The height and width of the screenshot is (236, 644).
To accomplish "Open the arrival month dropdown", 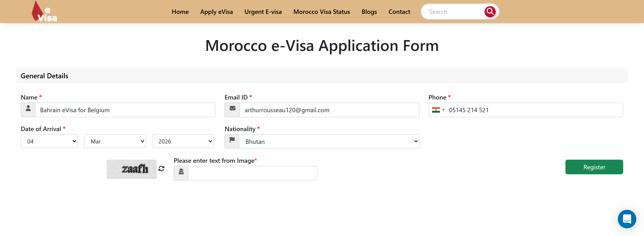I will coord(115,141).
